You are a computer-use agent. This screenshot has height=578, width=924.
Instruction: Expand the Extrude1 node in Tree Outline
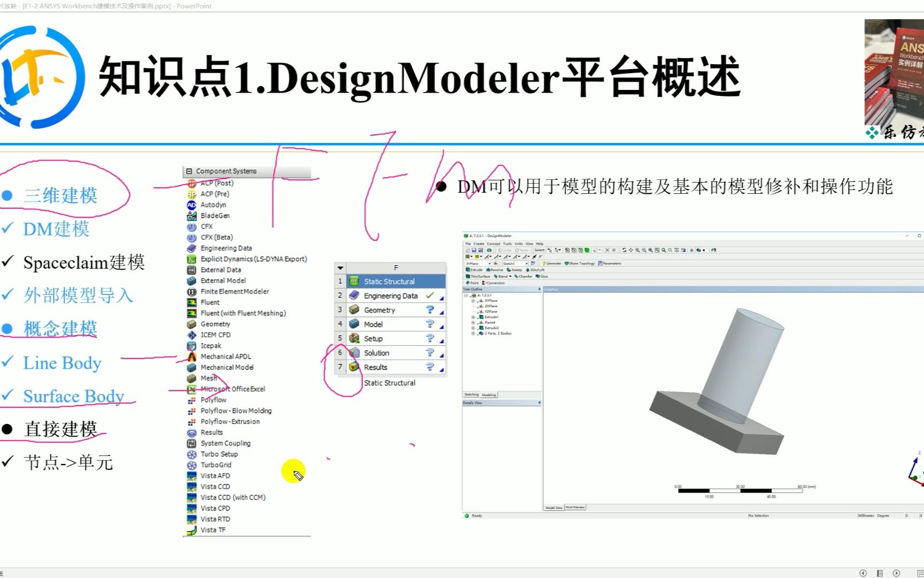[x=473, y=317]
